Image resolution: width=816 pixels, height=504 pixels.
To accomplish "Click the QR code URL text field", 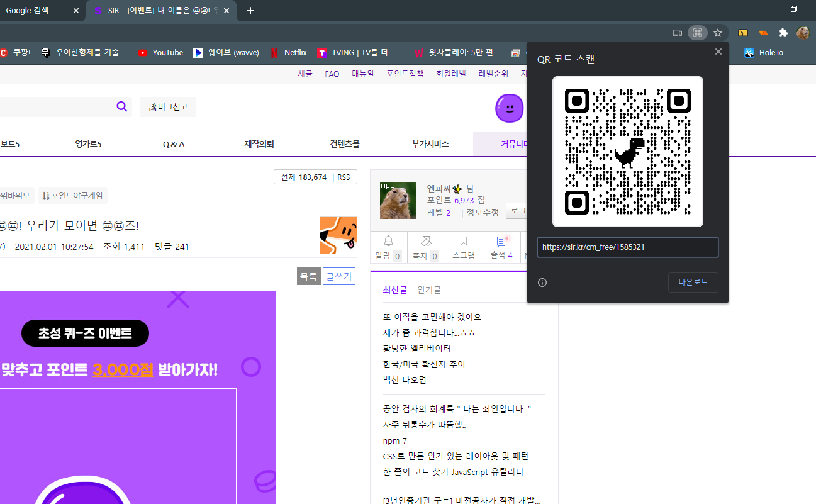I will tap(627, 247).
